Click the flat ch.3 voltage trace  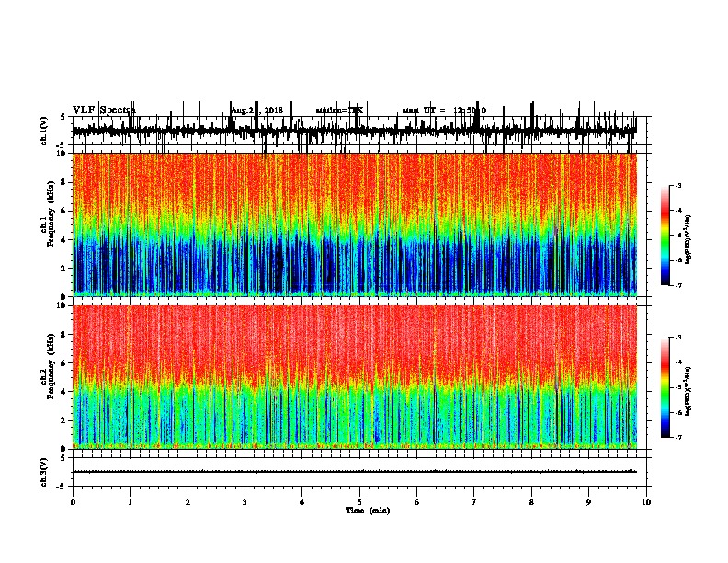point(354,472)
